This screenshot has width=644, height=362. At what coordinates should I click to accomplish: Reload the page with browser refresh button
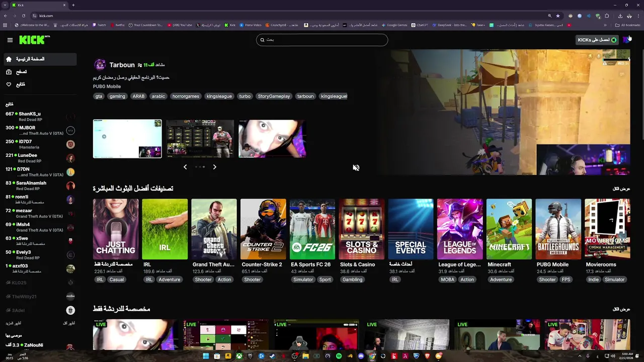(x=23, y=16)
